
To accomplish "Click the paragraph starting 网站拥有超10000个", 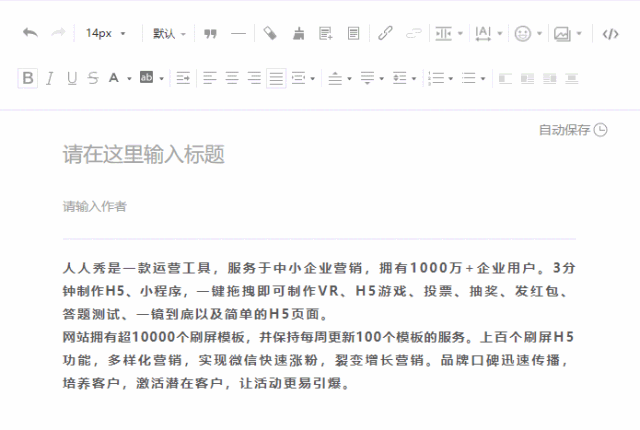I will (319, 360).
